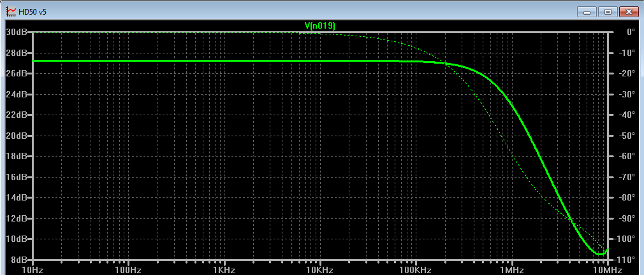The width and height of the screenshot is (644, 275).
Task: Click the -20° phase axis label
Action: (x=626, y=73)
